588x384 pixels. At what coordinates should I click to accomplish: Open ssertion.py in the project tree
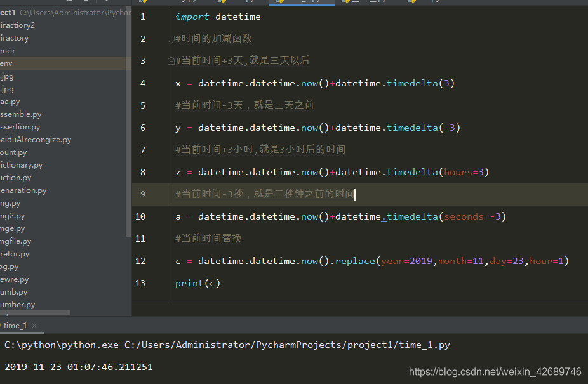click(x=20, y=127)
